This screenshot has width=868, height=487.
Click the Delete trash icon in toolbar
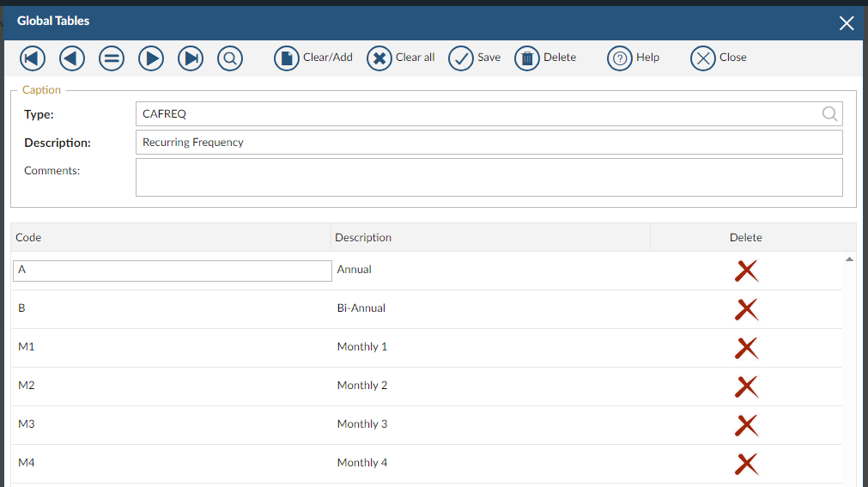527,58
